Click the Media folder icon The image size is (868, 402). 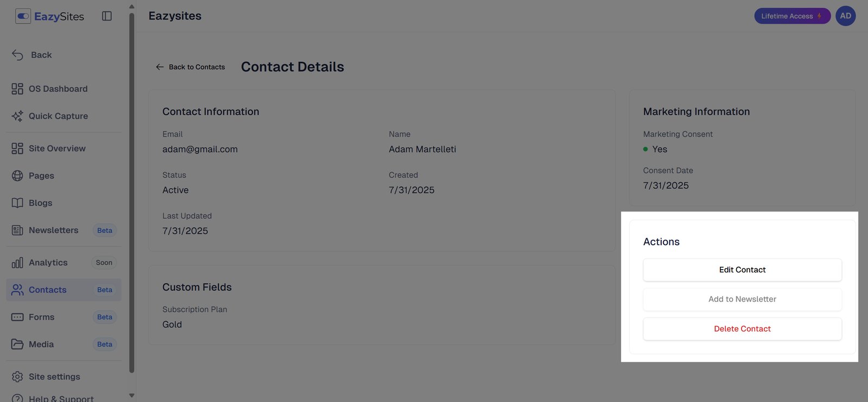point(17,344)
